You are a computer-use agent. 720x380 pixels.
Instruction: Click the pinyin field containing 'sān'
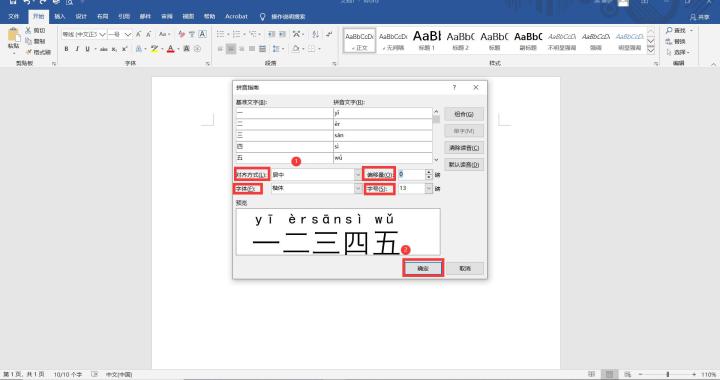click(383, 135)
